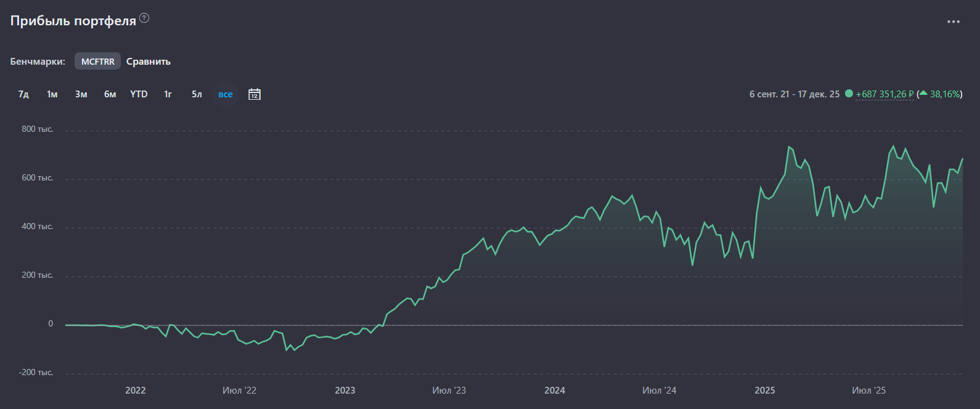
Task: Click the 800 тыс. value axis label
Action: [x=38, y=129]
